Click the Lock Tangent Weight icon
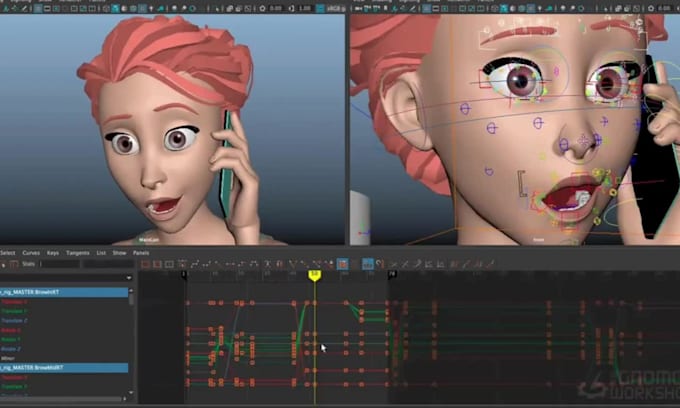This screenshot has height=408, width=680. pyautogui.click(x=329, y=264)
